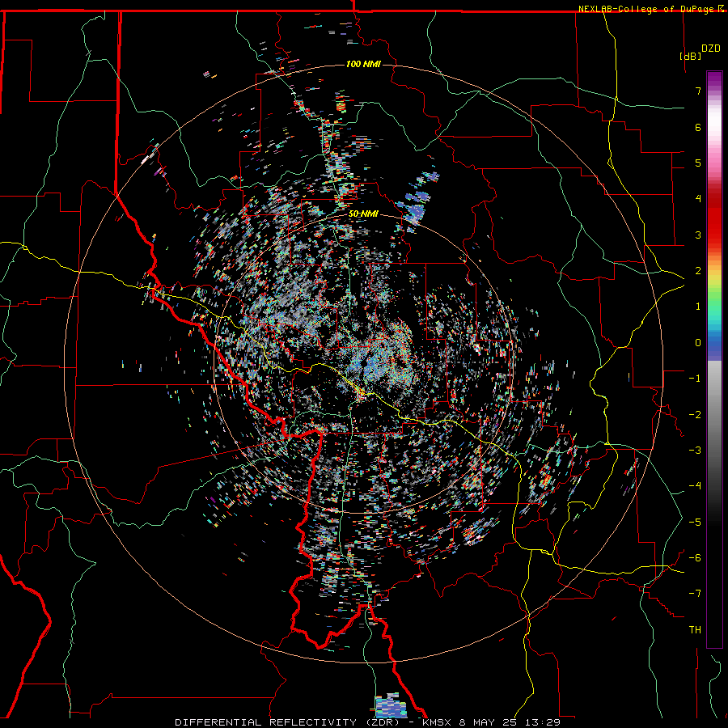This screenshot has height=728, width=728.
Task: Click the positive 1 value on the scale
Action: [x=698, y=307]
